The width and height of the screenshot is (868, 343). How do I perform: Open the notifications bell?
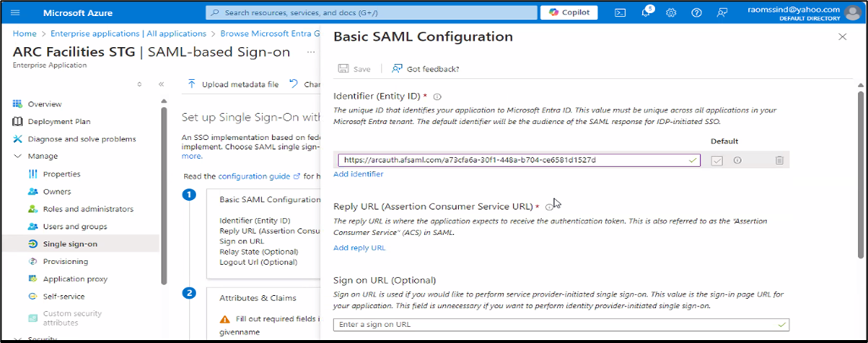[645, 12]
